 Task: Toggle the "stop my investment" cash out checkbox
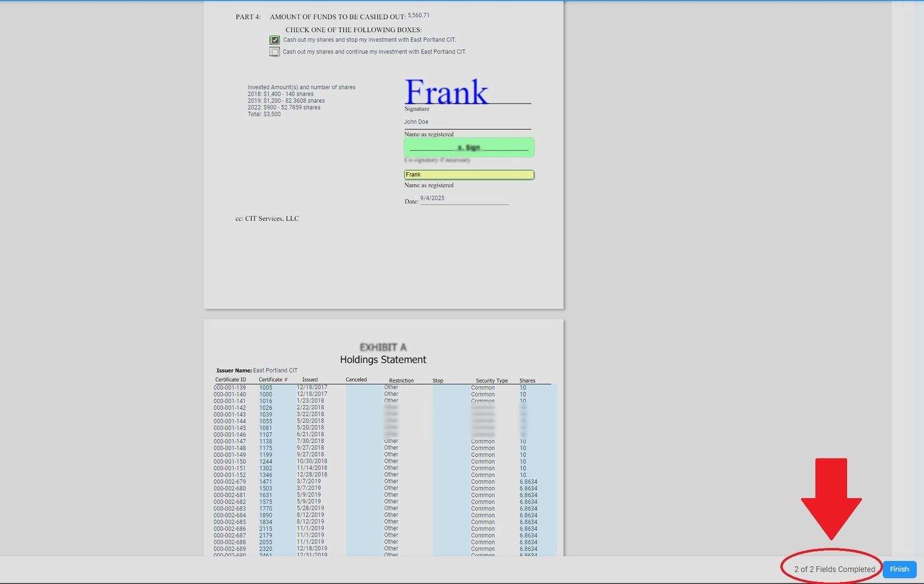pos(275,40)
